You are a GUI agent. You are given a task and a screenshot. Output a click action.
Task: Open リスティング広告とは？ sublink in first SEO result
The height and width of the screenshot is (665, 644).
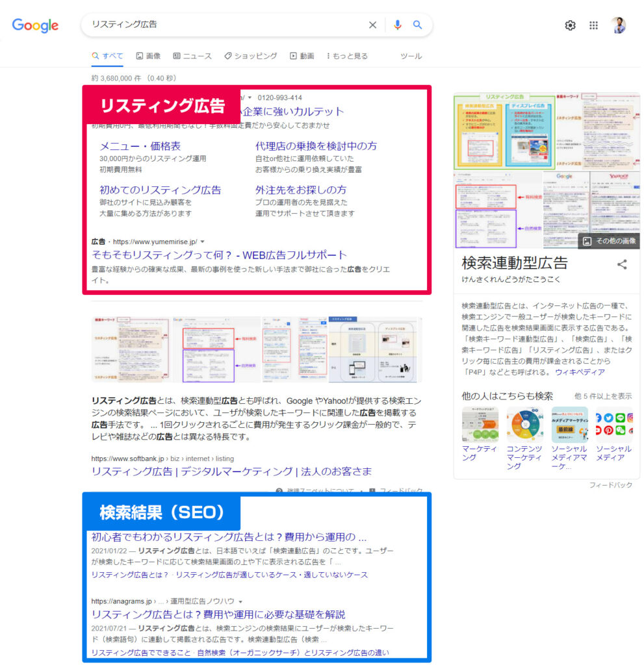coord(130,575)
